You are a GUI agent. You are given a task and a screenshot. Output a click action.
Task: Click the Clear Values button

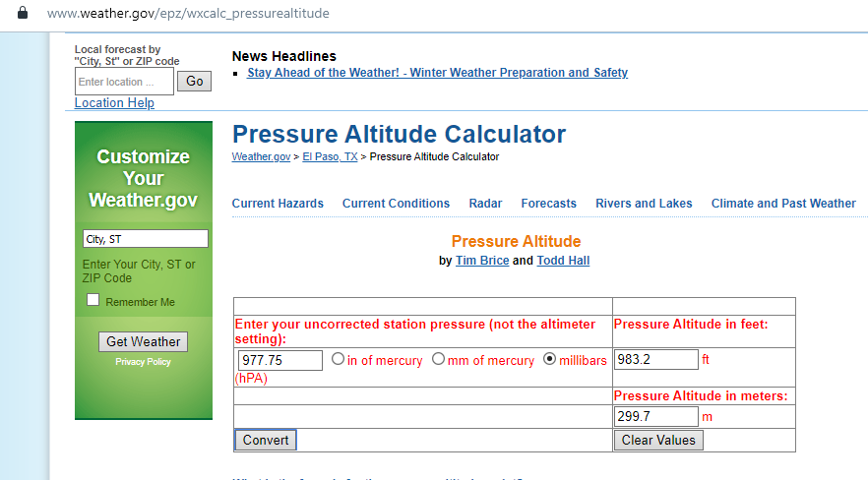coord(658,440)
